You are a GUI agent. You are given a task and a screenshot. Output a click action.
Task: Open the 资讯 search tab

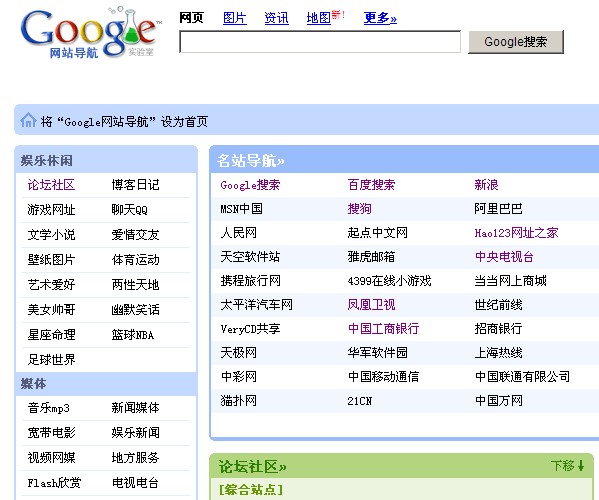[x=277, y=18]
